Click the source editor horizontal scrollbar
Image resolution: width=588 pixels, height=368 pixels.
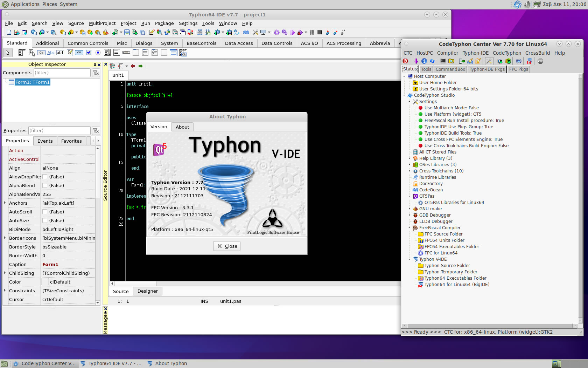click(x=255, y=284)
